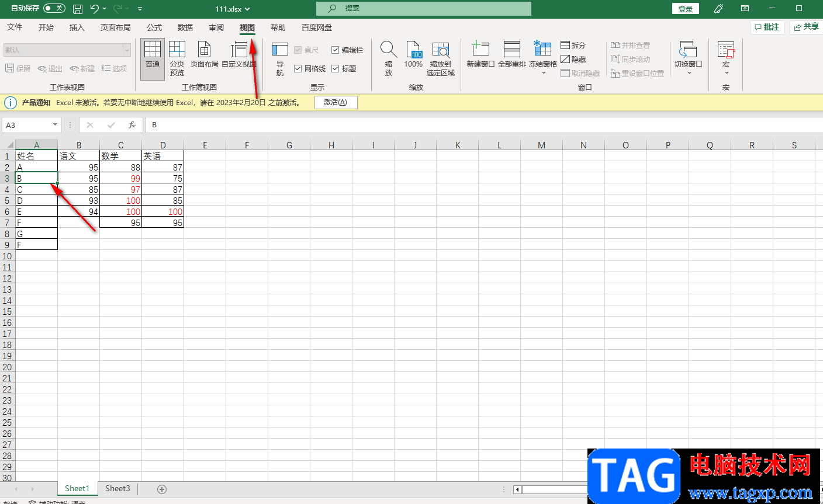Click New (新建) sheet view
This screenshot has width=823, height=504.
pos(82,68)
